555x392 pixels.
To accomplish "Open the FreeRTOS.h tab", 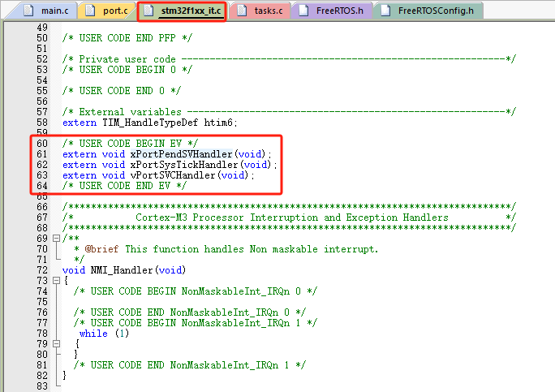I will pos(332,11).
